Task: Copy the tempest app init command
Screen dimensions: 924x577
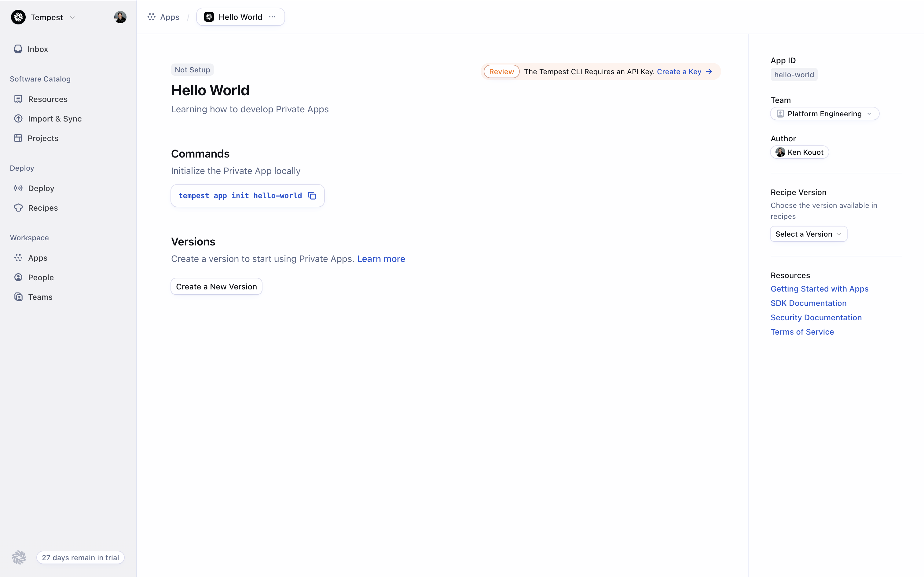Action: point(312,196)
